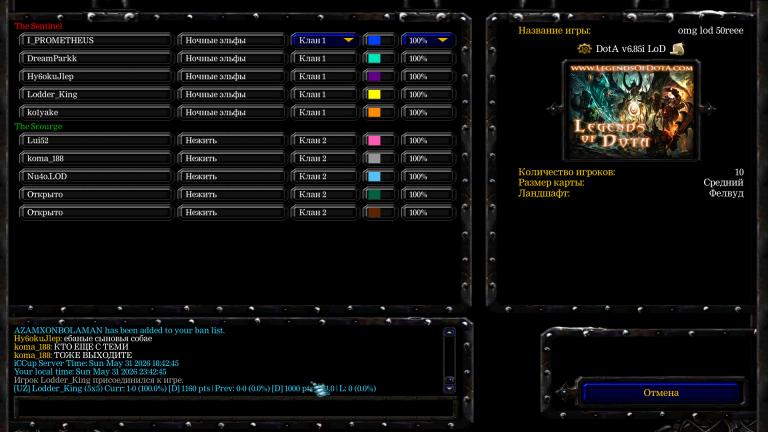Click the Игрок Lodder_King присоединился chat line

pos(98,380)
